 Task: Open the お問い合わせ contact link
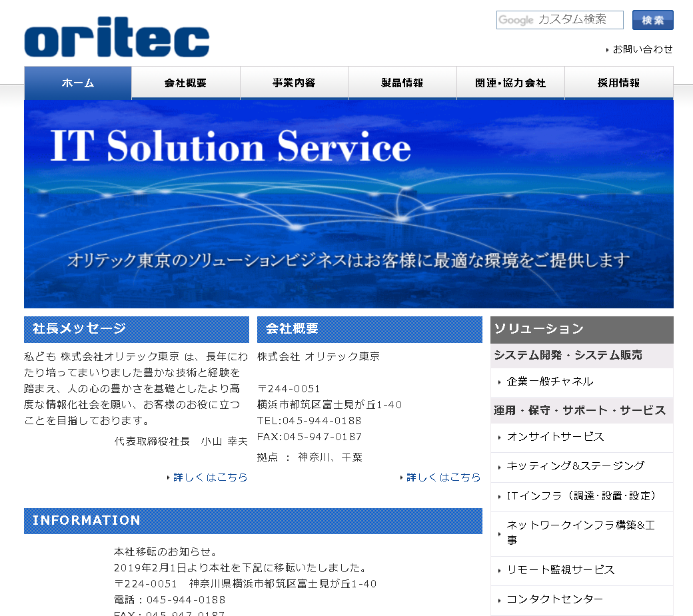pyautogui.click(x=642, y=49)
